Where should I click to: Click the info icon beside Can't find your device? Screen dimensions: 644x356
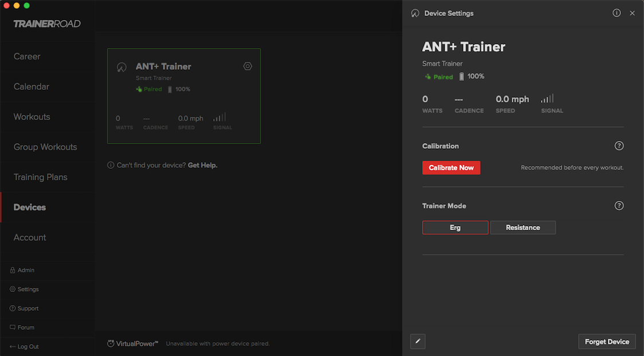point(111,165)
